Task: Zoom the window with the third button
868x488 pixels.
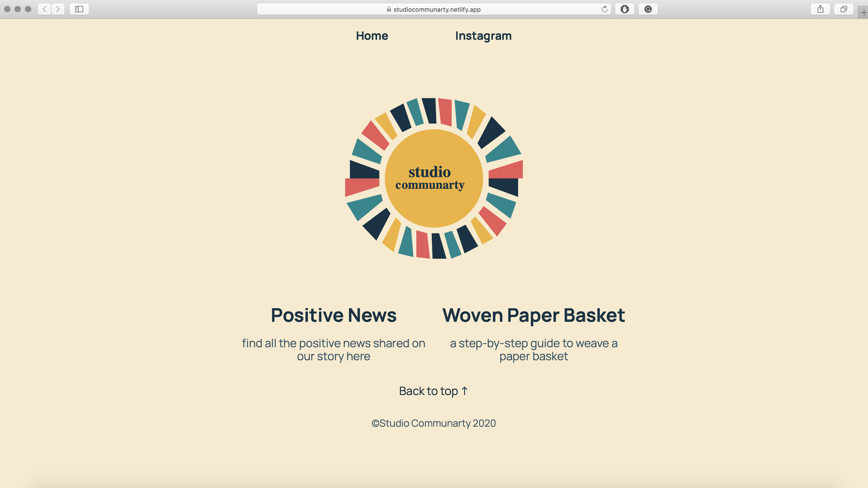Action: (x=28, y=9)
